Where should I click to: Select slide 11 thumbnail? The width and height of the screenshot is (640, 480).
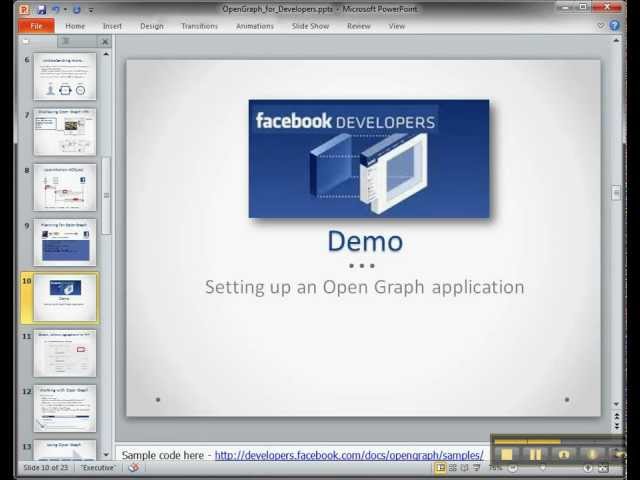coord(65,353)
